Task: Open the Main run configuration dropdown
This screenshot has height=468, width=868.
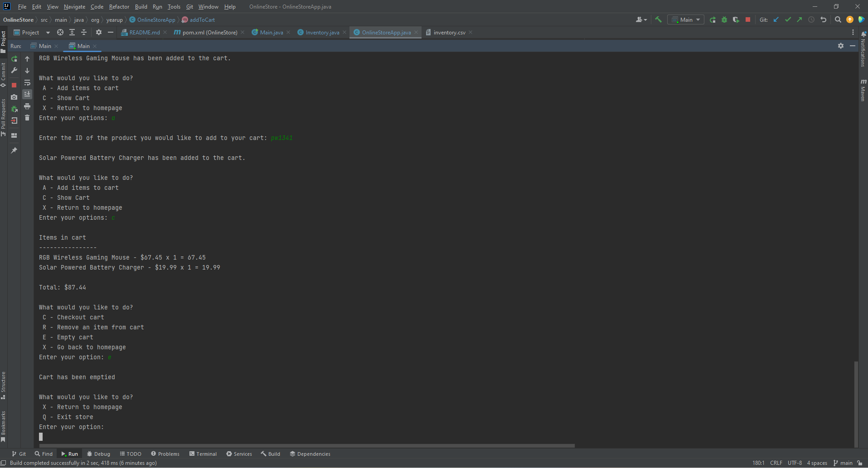Action: pos(686,19)
